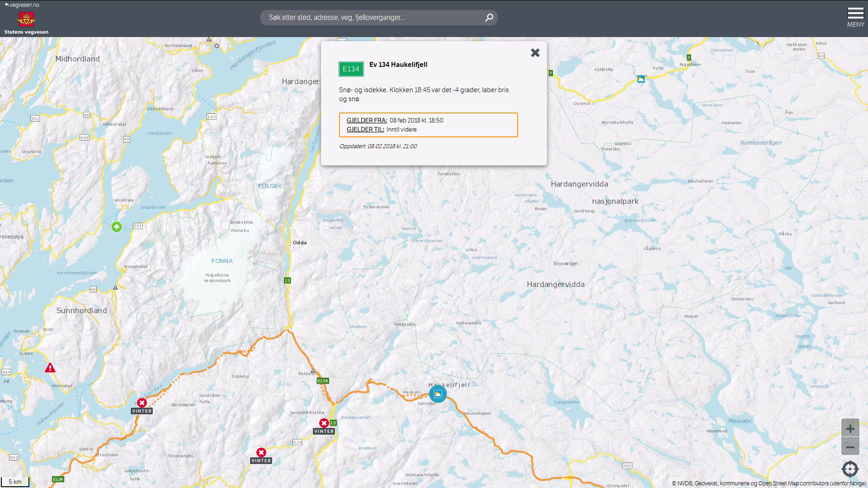The image size is (868, 488).
Task: Click closed-road VINTER marker near Røldalsvatnet
Action: (x=324, y=423)
